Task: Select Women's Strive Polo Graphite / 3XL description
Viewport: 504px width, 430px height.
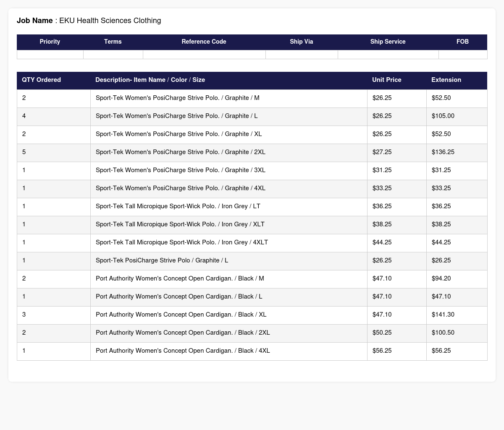Action: (181, 170)
